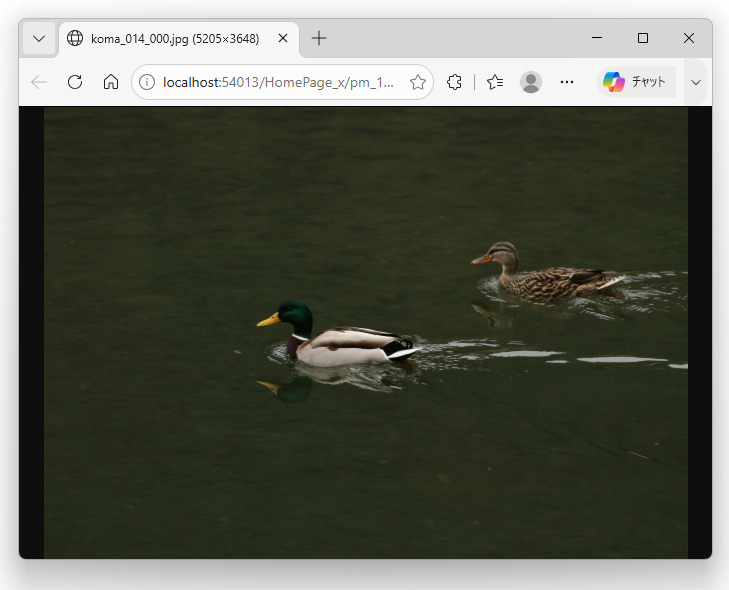Minimize the browser window
Viewport: 729px width, 590px height.
coord(597,38)
